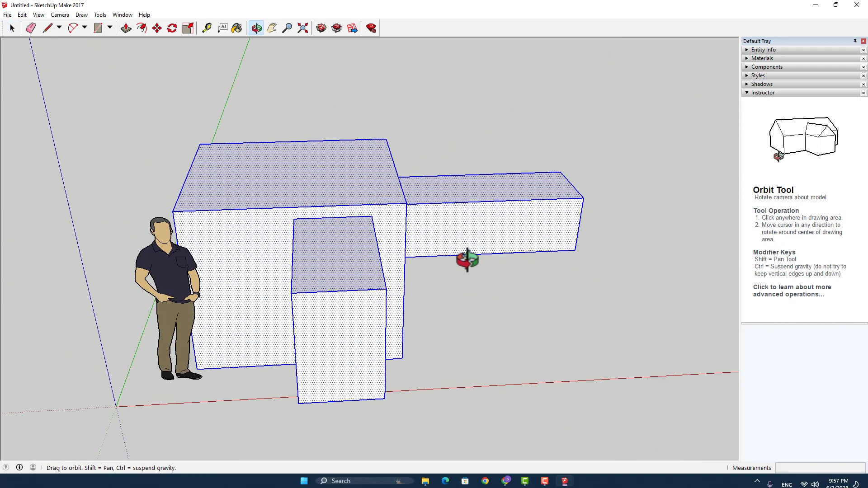Select the Follow Me/Offset tool
Image resolution: width=868 pixels, height=488 pixels.
click(142, 28)
